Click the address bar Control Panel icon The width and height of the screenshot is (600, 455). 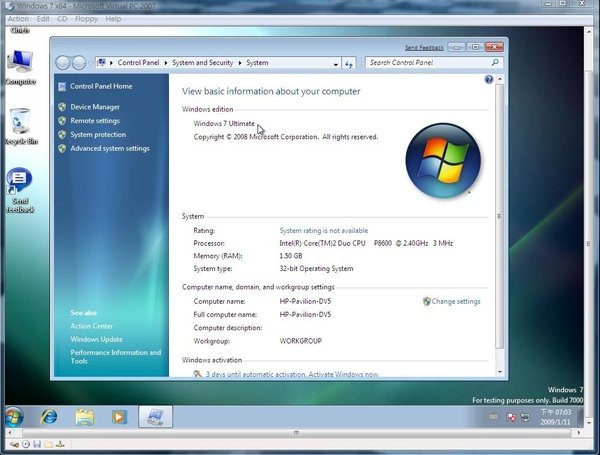click(101, 62)
